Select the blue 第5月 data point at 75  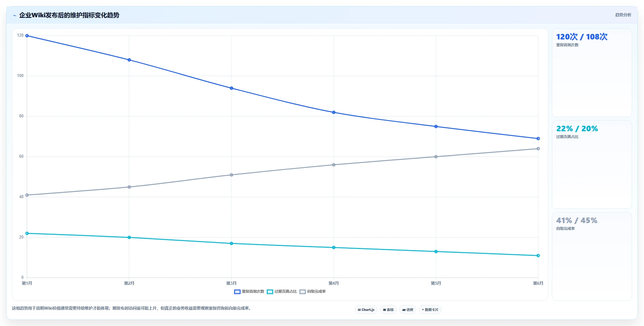click(x=436, y=127)
